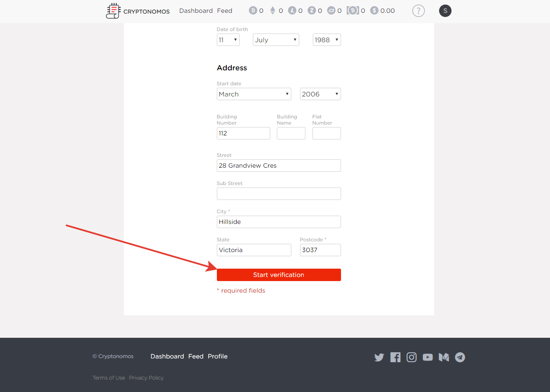
Task: Click the US dollar balance icon
Action: 374,10
